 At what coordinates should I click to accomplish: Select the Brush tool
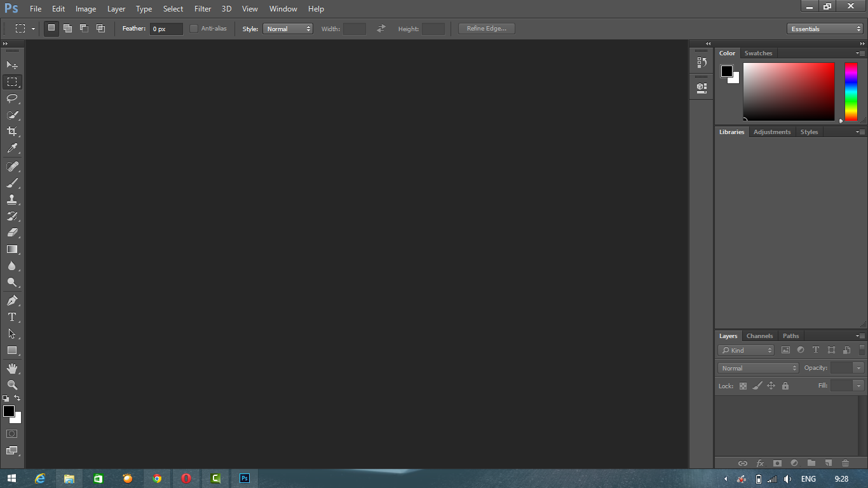point(12,183)
